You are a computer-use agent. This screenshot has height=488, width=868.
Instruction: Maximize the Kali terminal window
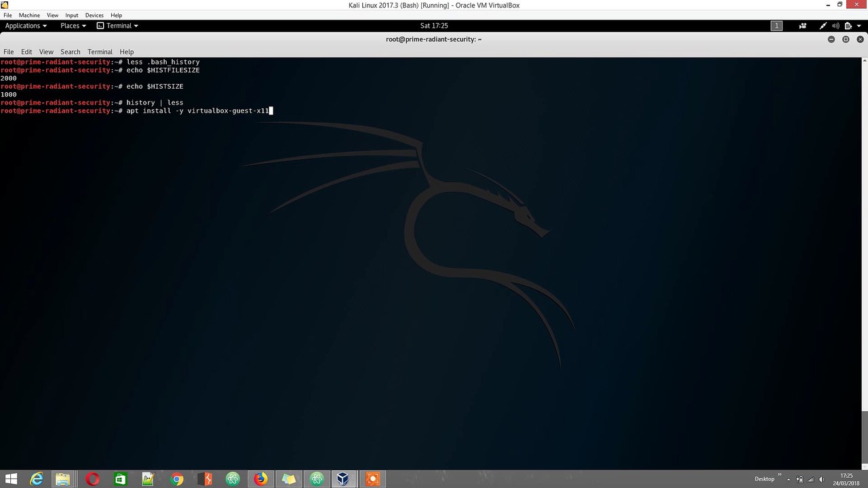[846, 39]
